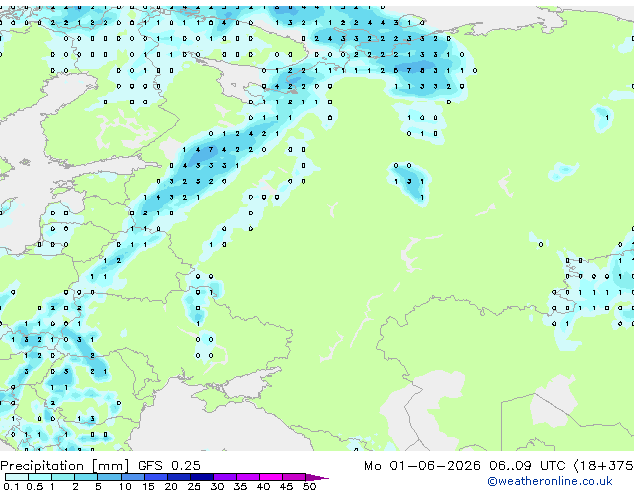Pick the 15–20 mm legend swatch
The width and height of the screenshot is (634, 490).
[x=155, y=477]
